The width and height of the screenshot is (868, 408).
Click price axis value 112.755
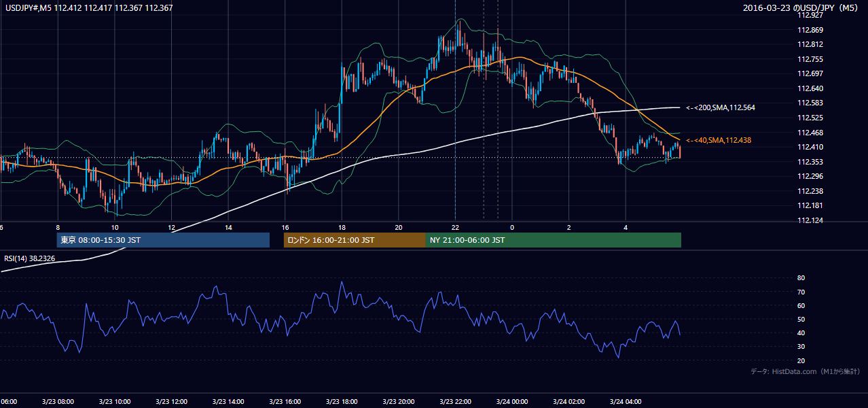pos(810,59)
